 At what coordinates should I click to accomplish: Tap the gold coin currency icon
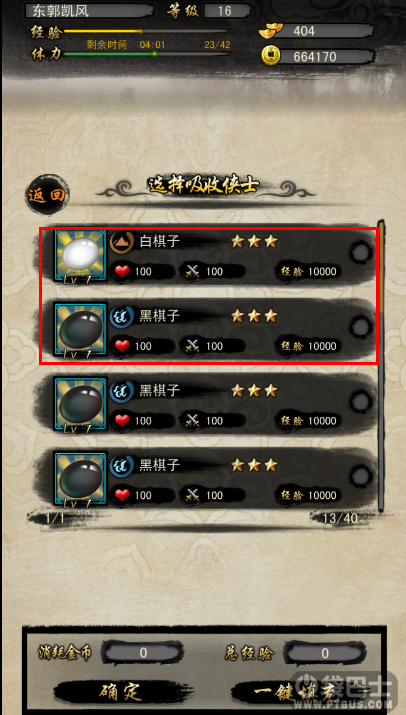point(271,56)
